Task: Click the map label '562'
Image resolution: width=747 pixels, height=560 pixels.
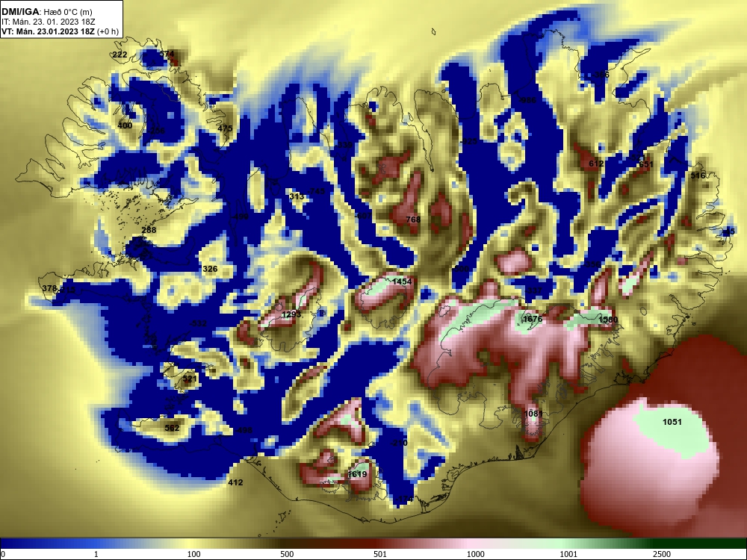Action: tap(172, 428)
